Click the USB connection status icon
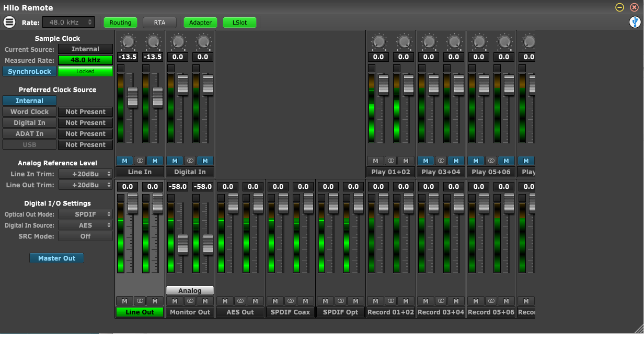This screenshot has width=644, height=339. 635,22
